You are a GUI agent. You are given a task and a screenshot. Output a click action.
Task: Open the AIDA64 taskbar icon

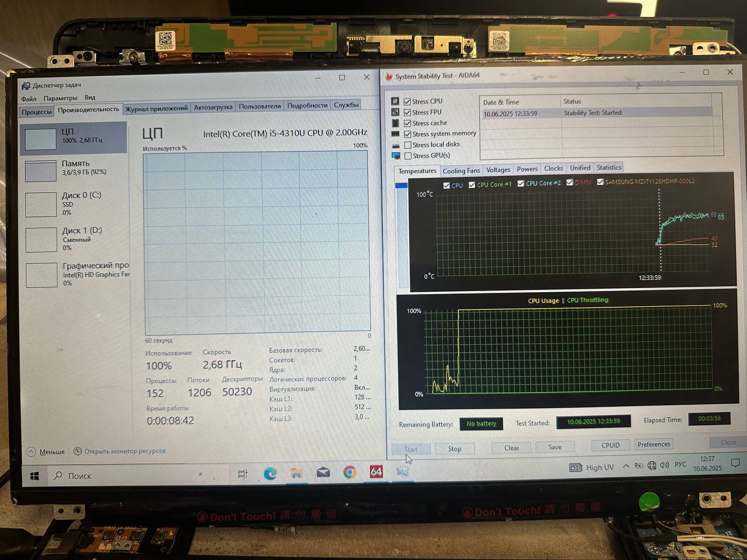click(x=376, y=471)
